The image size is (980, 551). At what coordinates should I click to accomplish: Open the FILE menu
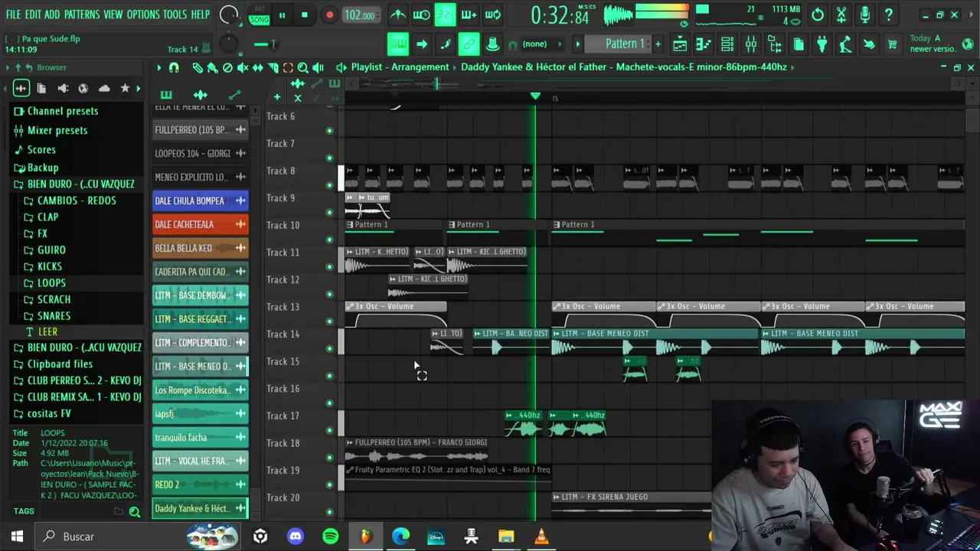[13, 15]
